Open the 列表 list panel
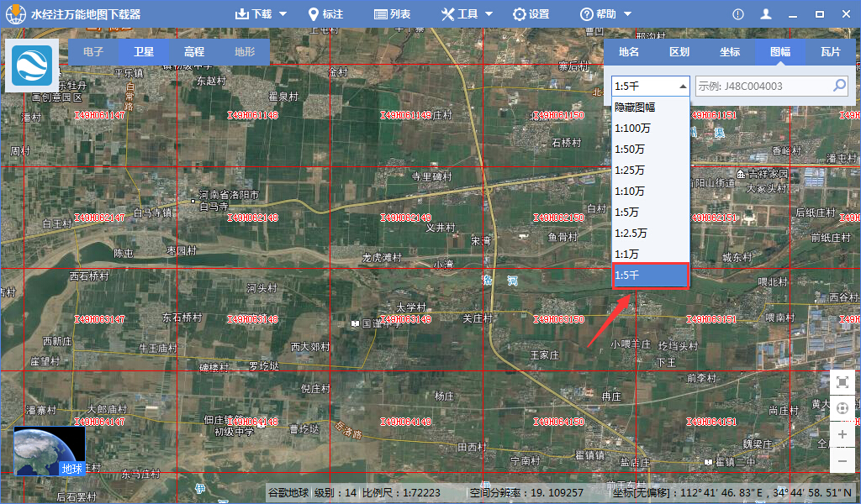Image resolution: width=861 pixels, height=504 pixels. [392, 14]
